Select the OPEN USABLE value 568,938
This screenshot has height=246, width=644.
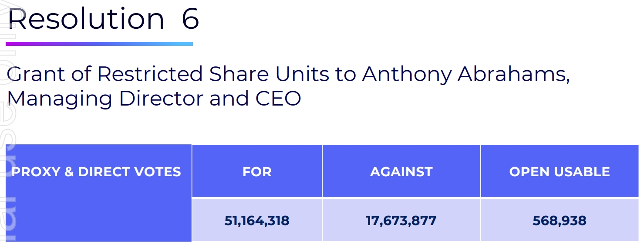click(560, 220)
